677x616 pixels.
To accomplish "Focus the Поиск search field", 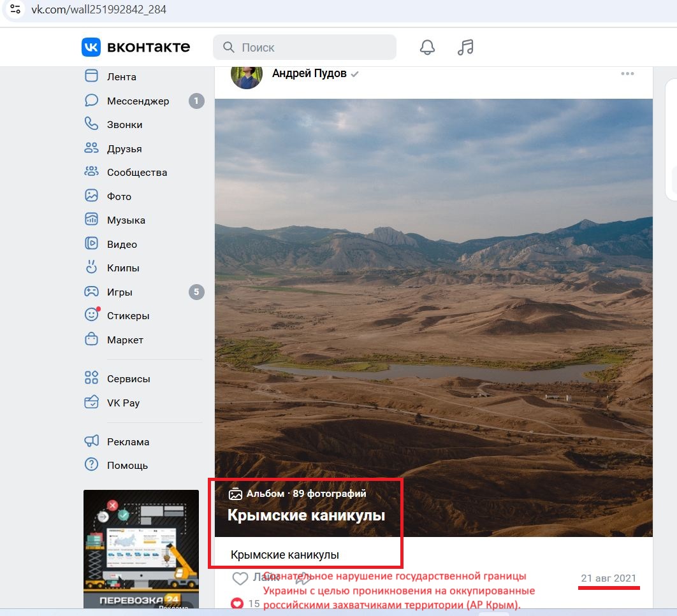I will [x=304, y=47].
